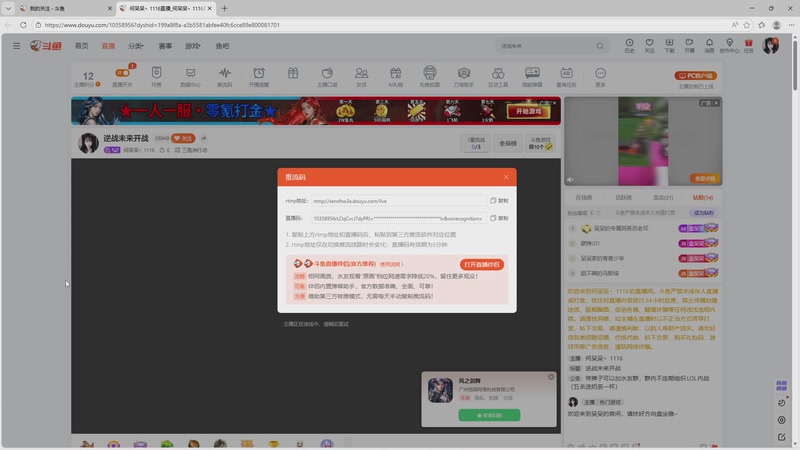Open the 鱼吧 nav item
800x450 pixels.
pyautogui.click(x=222, y=46)
